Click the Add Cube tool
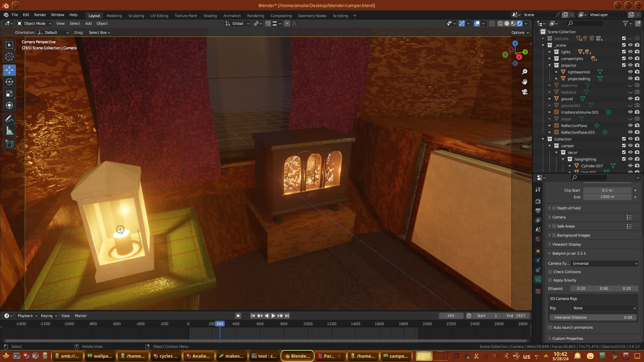 pos(9,144)
